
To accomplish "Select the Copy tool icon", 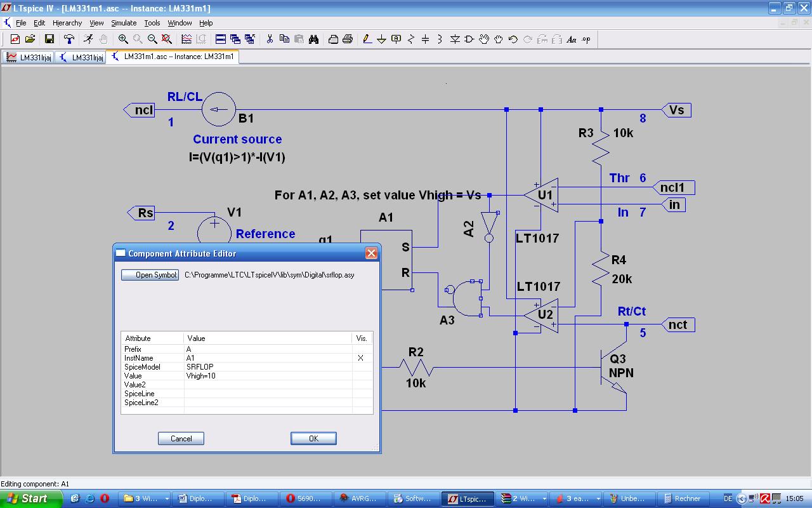I will click(x=284, y=39).
